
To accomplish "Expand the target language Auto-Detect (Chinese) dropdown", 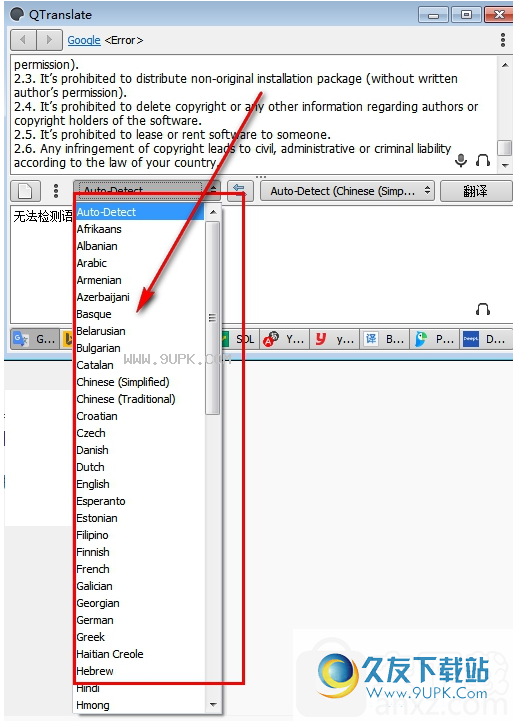I will (x=349, y=191).
